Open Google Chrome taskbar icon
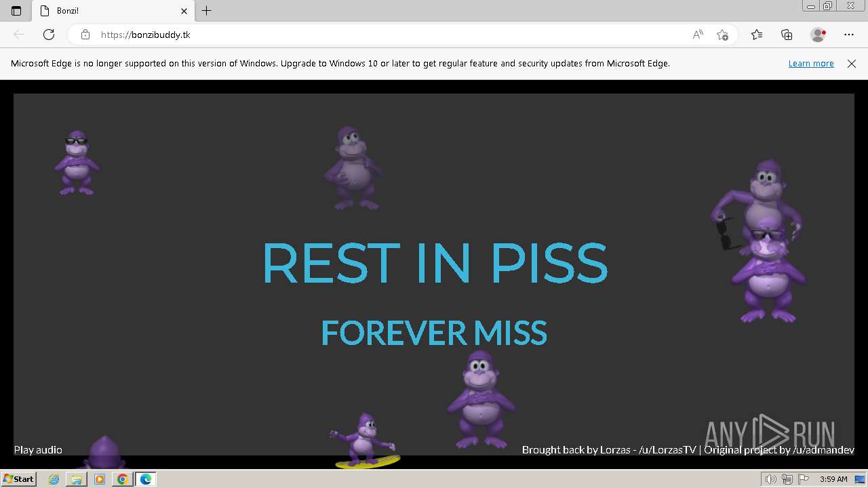868x488 pixels. (x=122, y=479)
